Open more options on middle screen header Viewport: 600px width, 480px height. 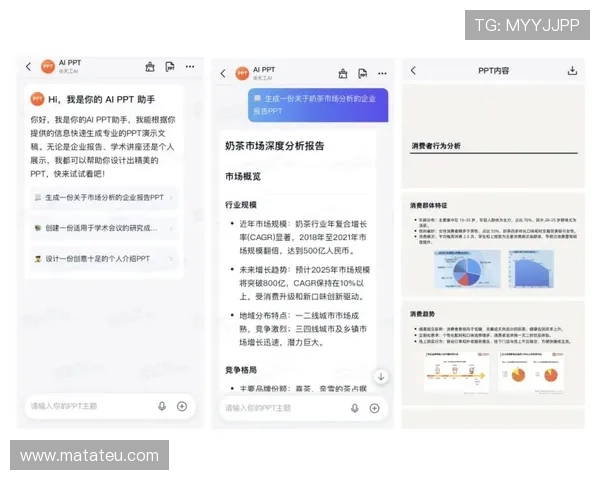tap(382, 73)
